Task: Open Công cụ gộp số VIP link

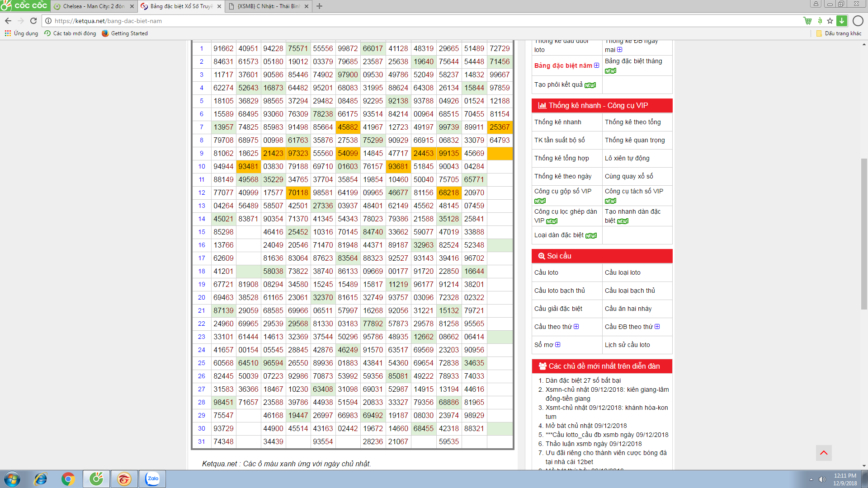Action: (x=563, y=191)
